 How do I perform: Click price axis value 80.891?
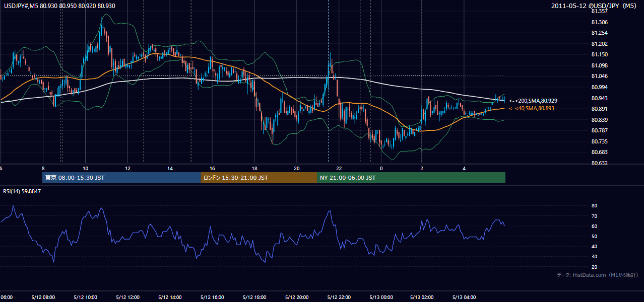599,109
